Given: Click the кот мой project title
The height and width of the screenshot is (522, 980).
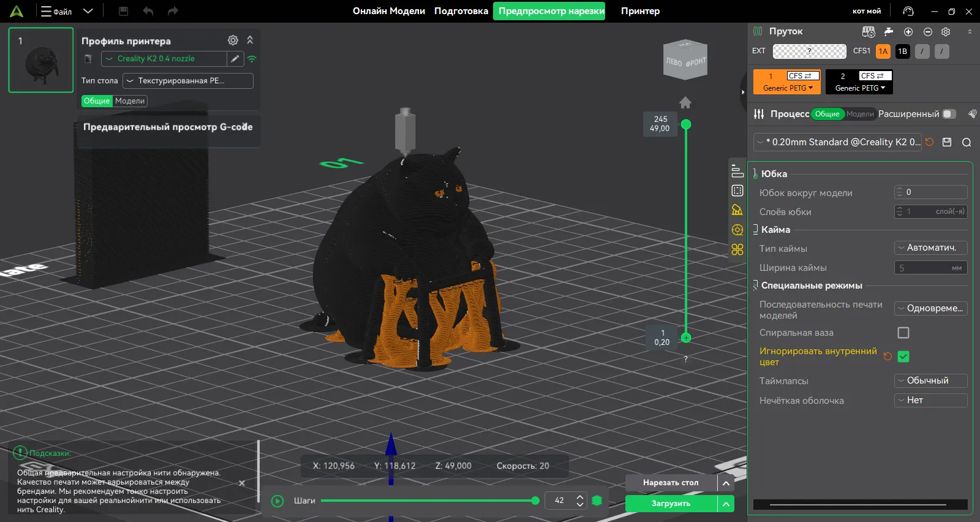Looking at the screenshot, I should [x=867, y=11].
